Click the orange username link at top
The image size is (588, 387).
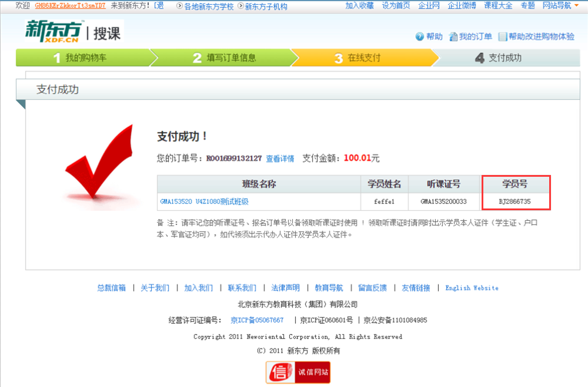click(x=70, y=6)
